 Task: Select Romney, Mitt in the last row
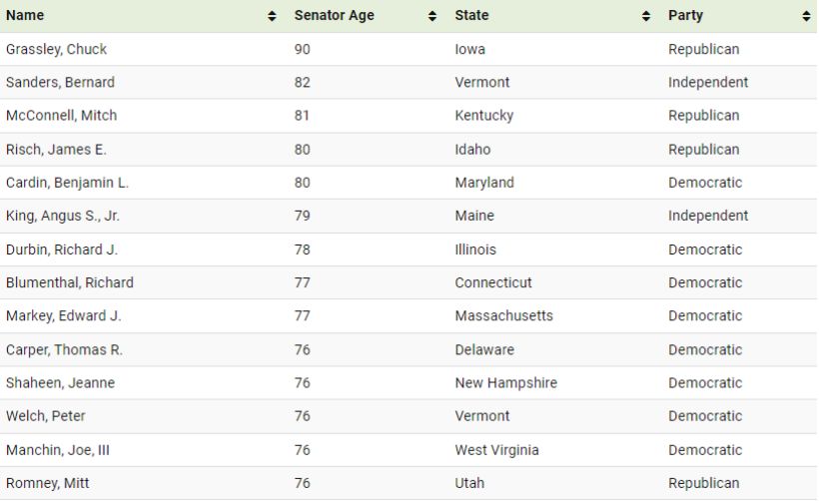click(48, 483)
